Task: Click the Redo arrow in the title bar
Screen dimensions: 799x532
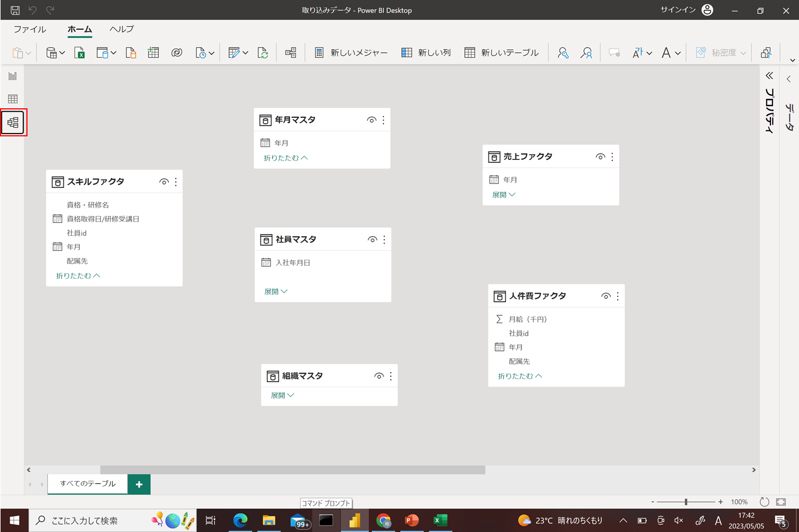Action: pos(51,10)
